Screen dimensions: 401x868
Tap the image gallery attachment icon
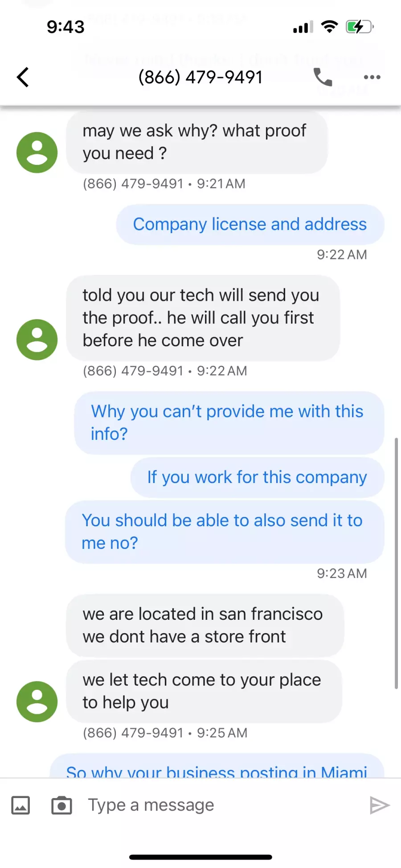click(x=20, y=805)
